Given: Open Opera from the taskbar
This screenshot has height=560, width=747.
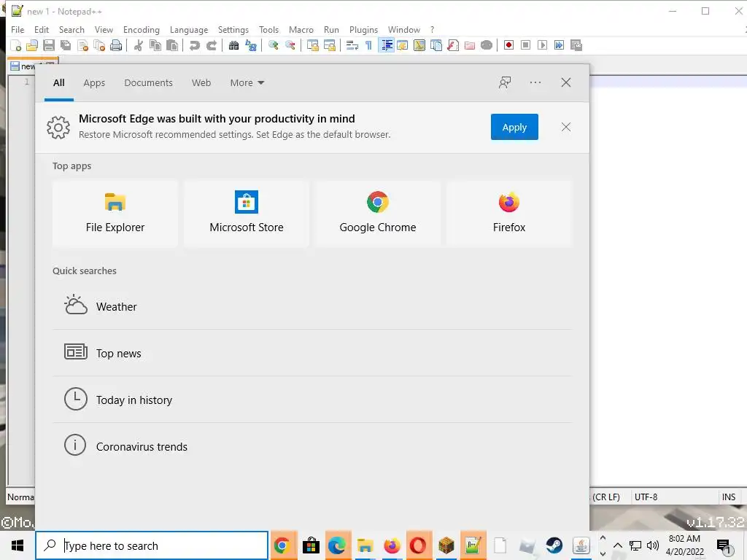Looking at the screenshot, I should tap(418, 545).
